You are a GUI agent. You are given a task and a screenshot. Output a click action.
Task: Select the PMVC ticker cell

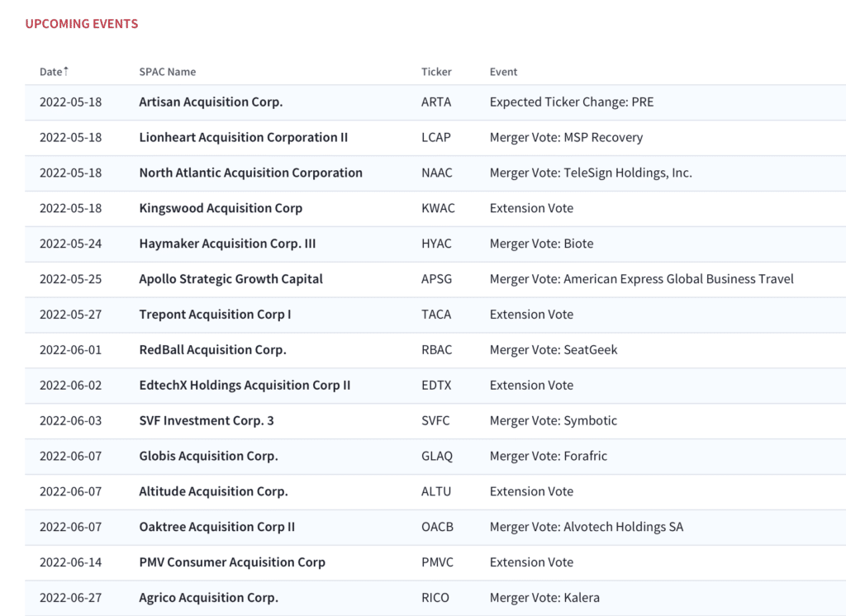coord(438,562)
